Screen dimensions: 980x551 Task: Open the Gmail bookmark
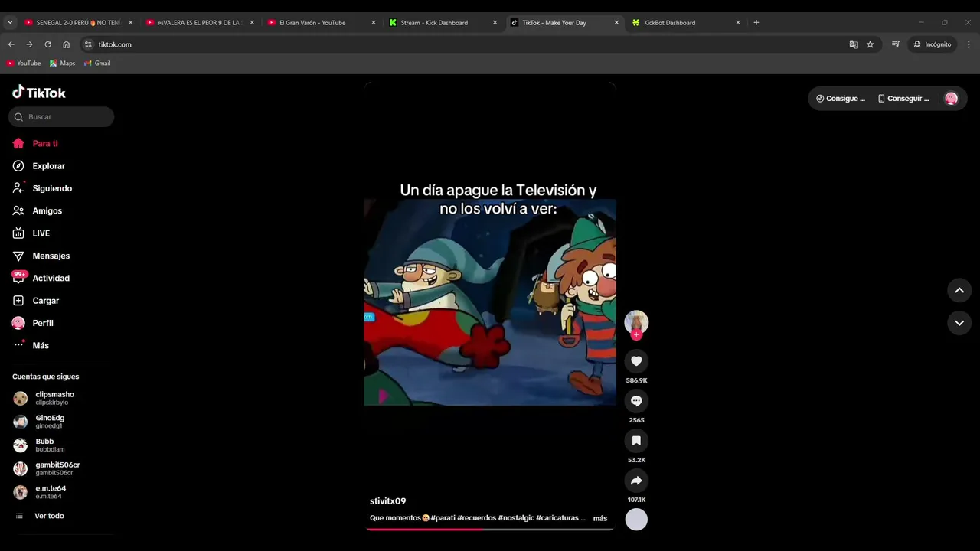[97, 63]
